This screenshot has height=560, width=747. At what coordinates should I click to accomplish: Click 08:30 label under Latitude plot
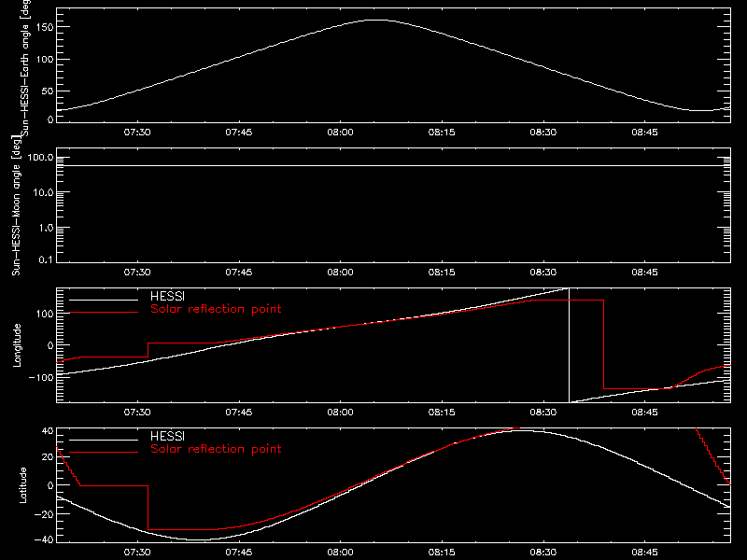pos(543,553)
